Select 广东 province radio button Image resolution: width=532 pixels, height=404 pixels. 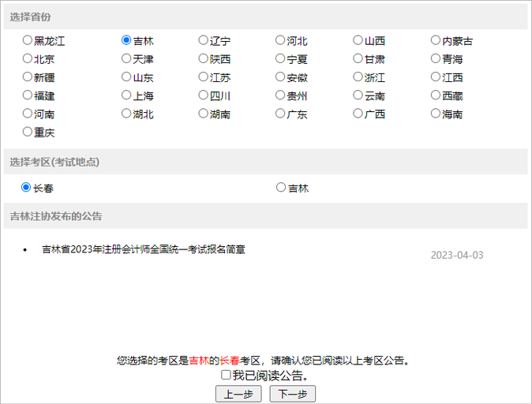(x=281, y=114)
